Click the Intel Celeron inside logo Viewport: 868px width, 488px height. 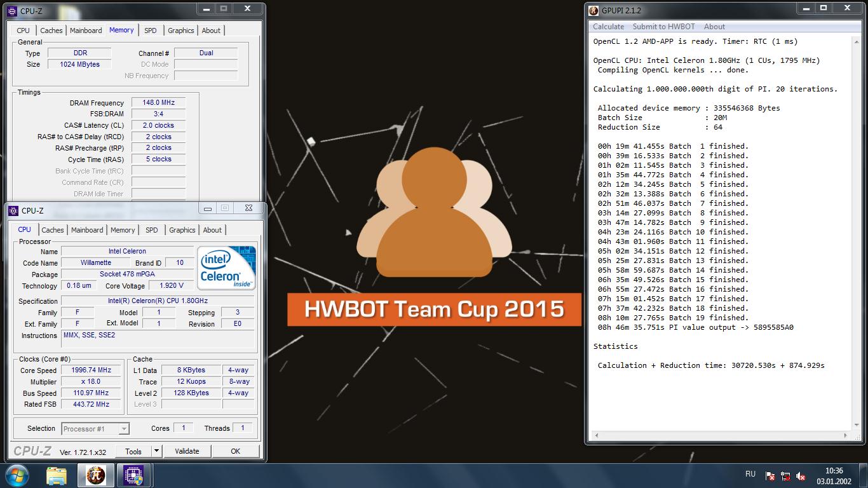(x=227, y=268)
